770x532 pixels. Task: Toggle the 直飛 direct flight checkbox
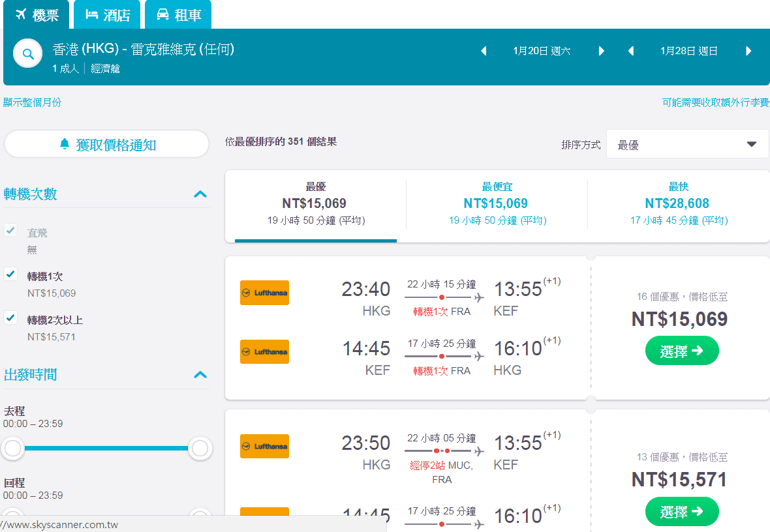point(10,230)
